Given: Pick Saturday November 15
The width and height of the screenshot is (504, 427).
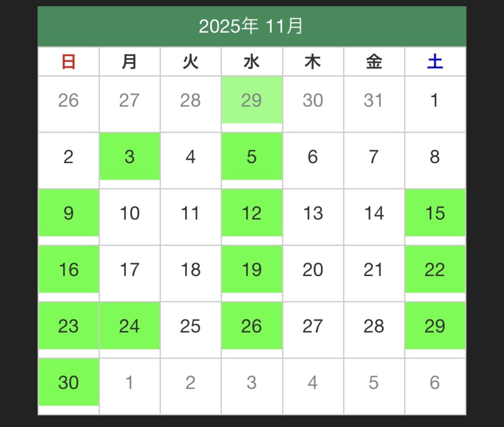Looking at the screenshot, I should pos(435,213).
